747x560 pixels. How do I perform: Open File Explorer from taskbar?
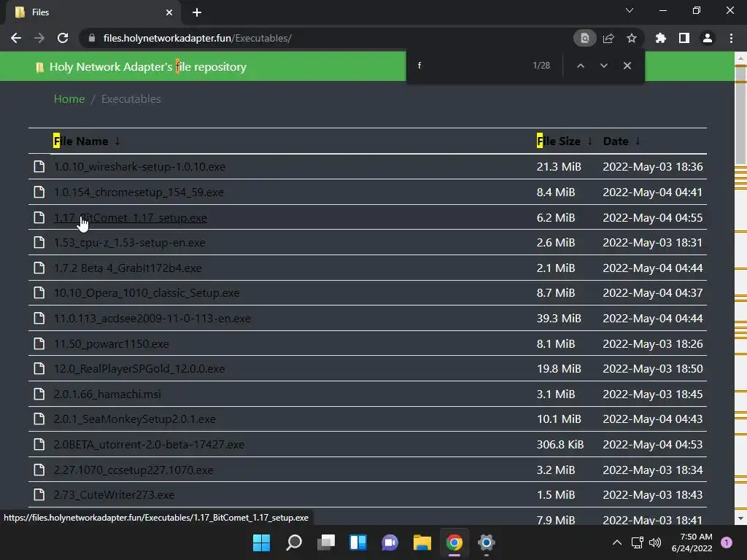422,542
